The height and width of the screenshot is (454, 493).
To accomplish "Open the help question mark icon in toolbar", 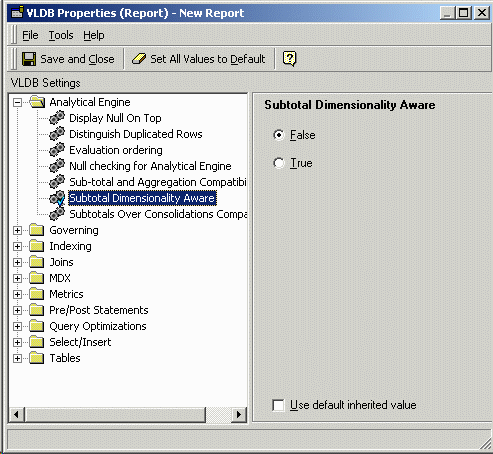I will click(x=289, y=59).
